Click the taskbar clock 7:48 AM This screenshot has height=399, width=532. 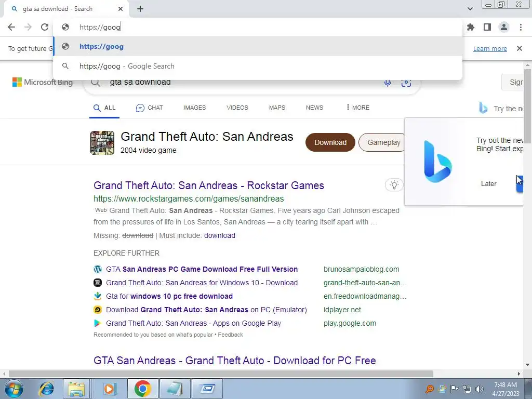coord(506,389)
